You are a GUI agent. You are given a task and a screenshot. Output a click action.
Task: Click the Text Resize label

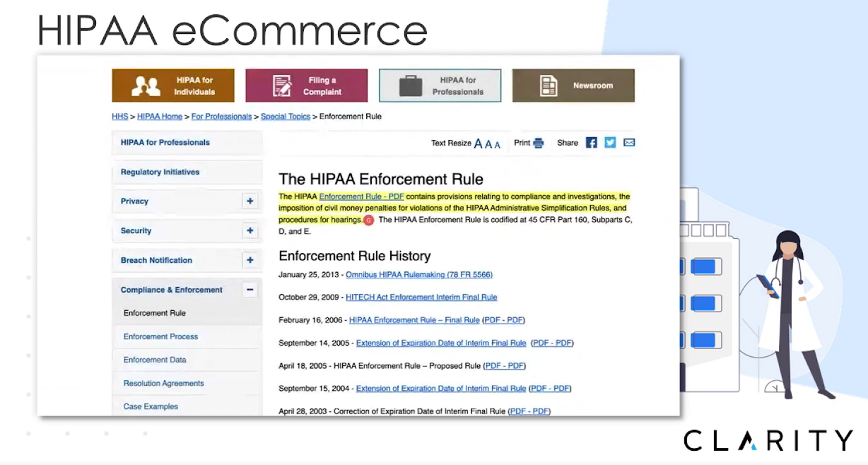(451, 143)
